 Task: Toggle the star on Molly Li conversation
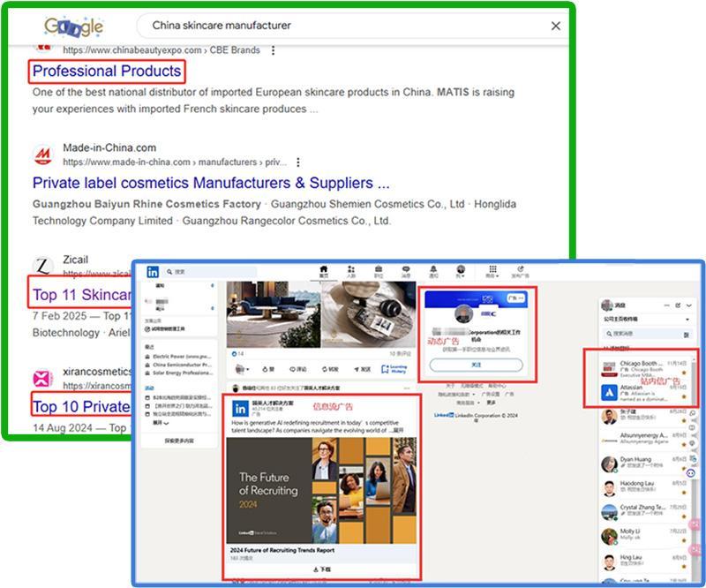tap(684, 540)
